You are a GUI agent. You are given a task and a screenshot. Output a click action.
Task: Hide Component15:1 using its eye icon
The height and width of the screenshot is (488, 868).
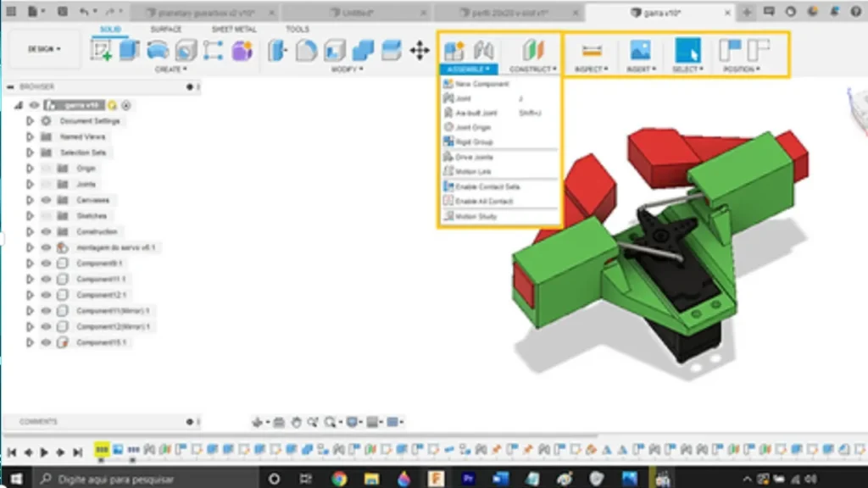pos(46,343)
